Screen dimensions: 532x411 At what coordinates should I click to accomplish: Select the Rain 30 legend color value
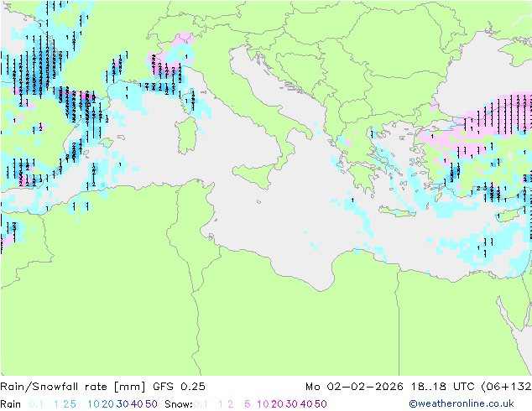[123, 404]
